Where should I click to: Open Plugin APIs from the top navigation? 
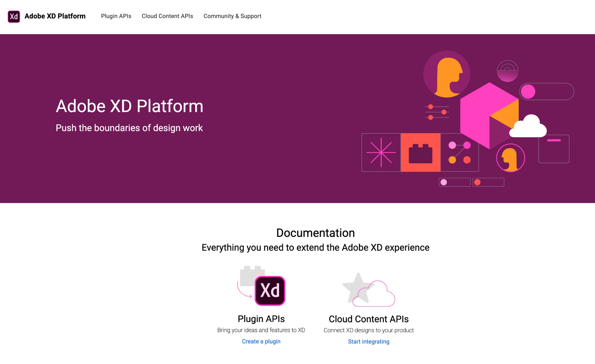(x=116, y=16)
